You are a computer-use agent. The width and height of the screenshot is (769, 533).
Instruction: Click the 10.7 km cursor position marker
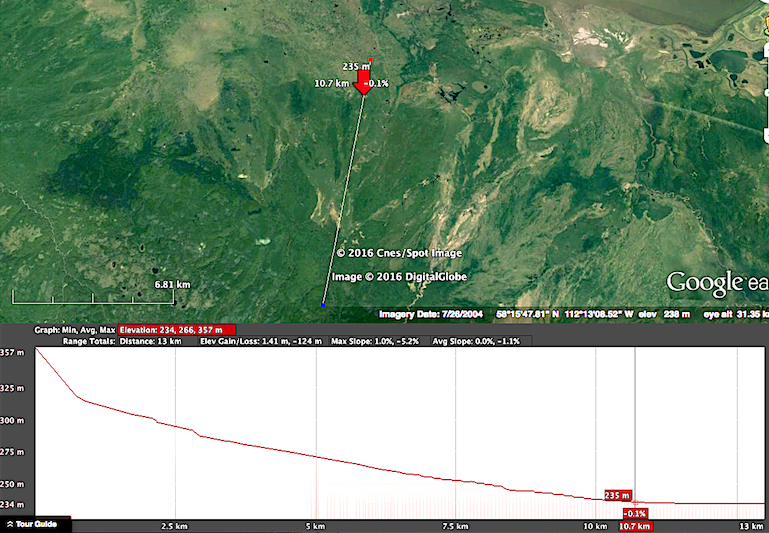point(635,526)
